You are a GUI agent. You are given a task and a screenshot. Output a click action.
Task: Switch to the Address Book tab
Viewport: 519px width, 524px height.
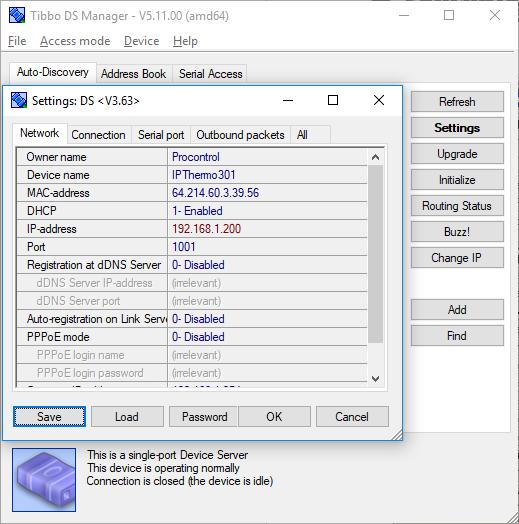(x=134, y=74)
